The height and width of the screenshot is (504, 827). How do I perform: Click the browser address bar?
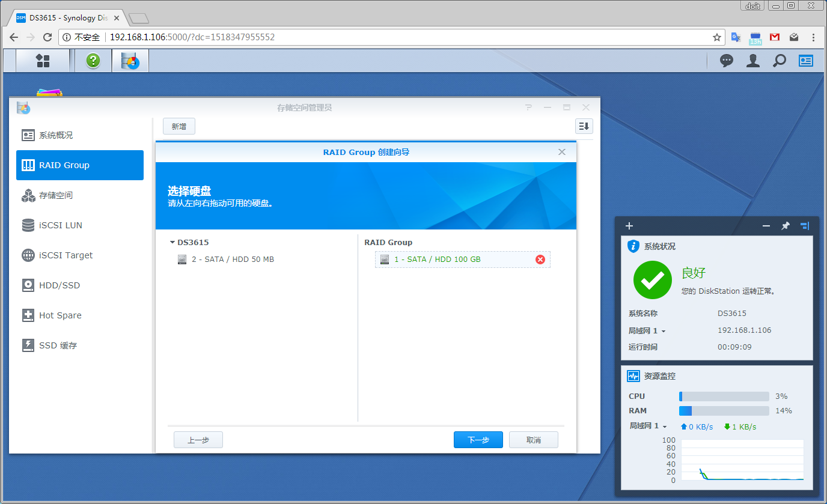(391, 37)
